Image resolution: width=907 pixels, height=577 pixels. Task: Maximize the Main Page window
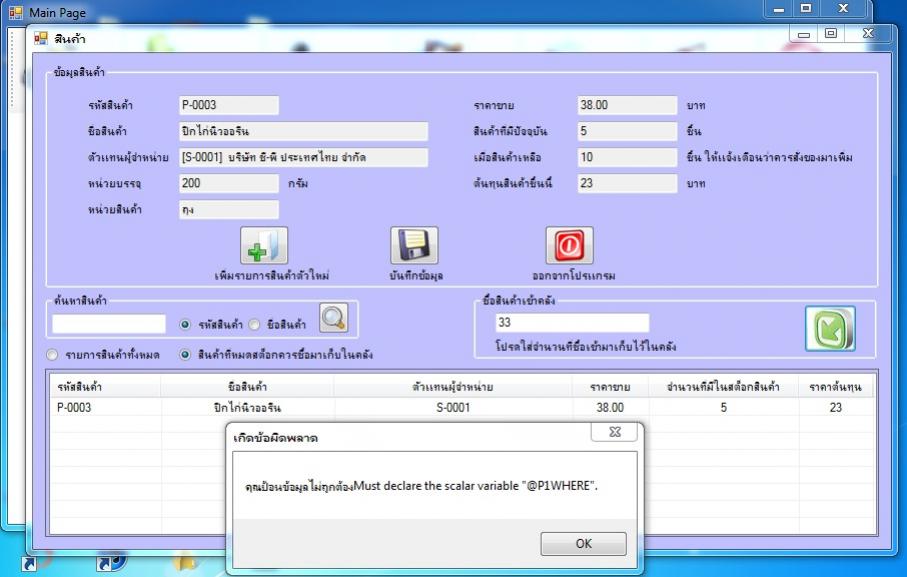pos(805,8)
